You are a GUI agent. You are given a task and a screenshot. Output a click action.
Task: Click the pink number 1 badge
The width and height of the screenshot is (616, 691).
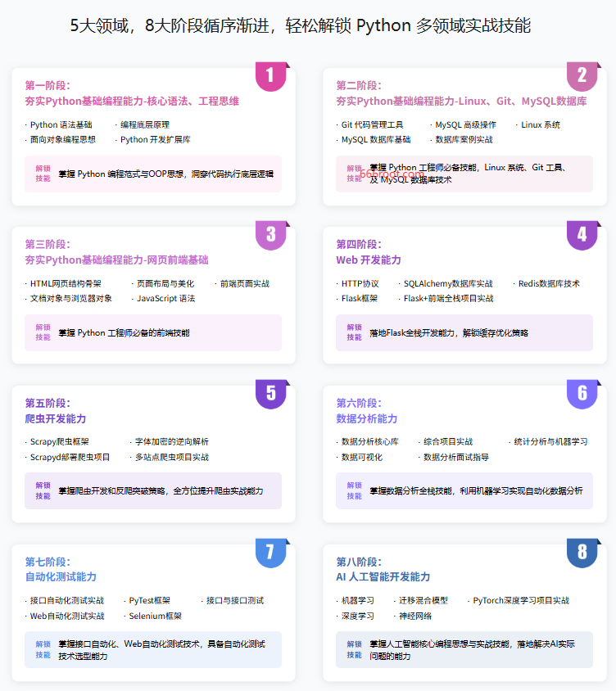click(x=270, y=76)
